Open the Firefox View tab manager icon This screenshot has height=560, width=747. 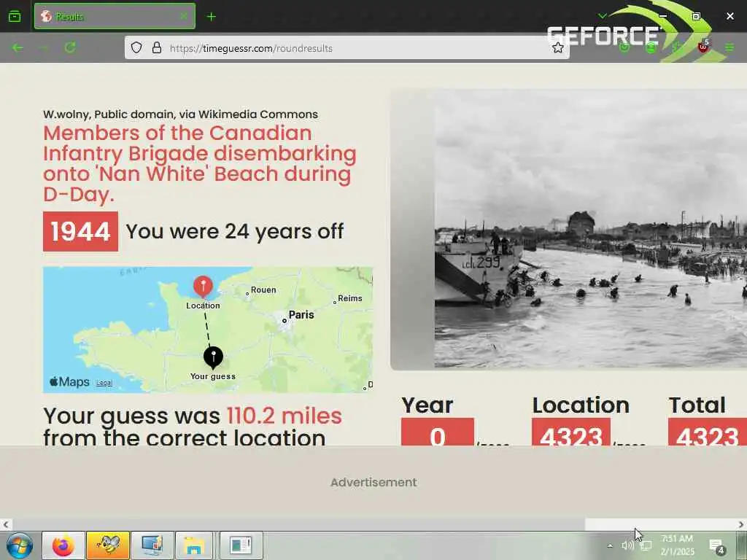click(15, 17)
